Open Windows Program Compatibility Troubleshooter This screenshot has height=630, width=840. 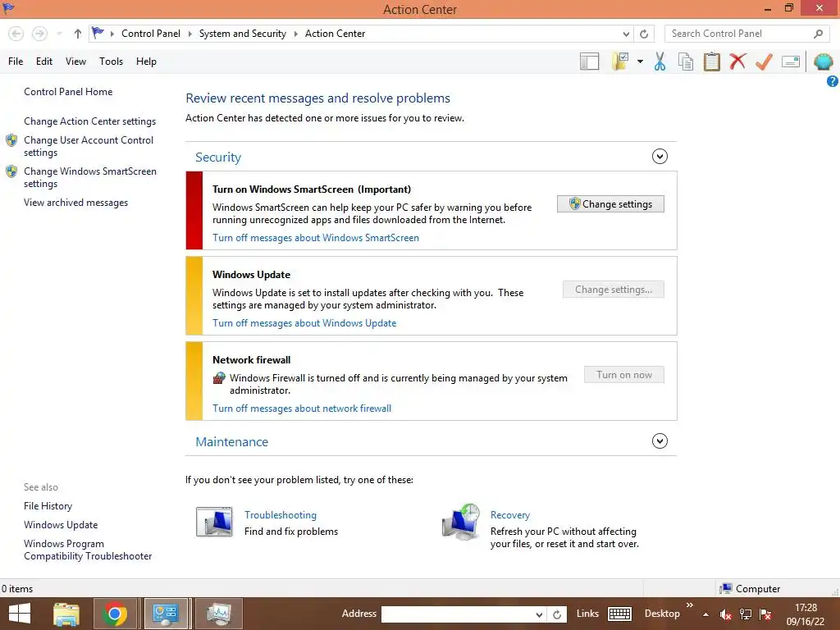coord(88,550)
